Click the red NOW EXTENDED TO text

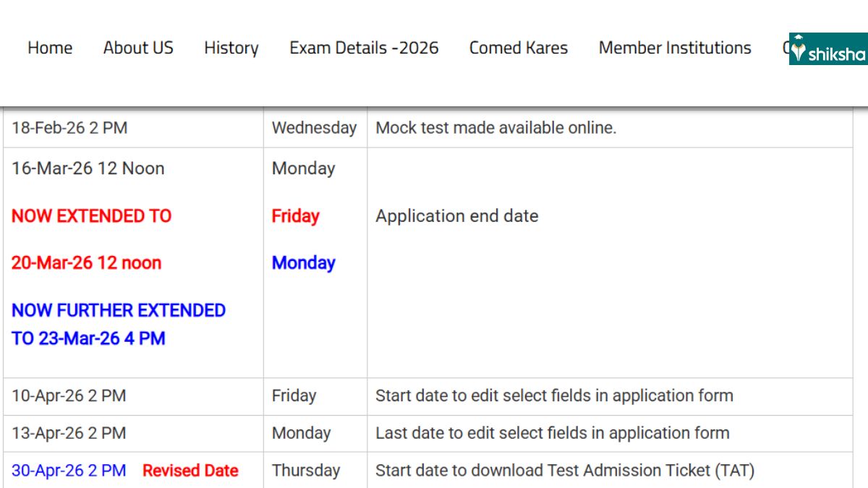(91, 215)
